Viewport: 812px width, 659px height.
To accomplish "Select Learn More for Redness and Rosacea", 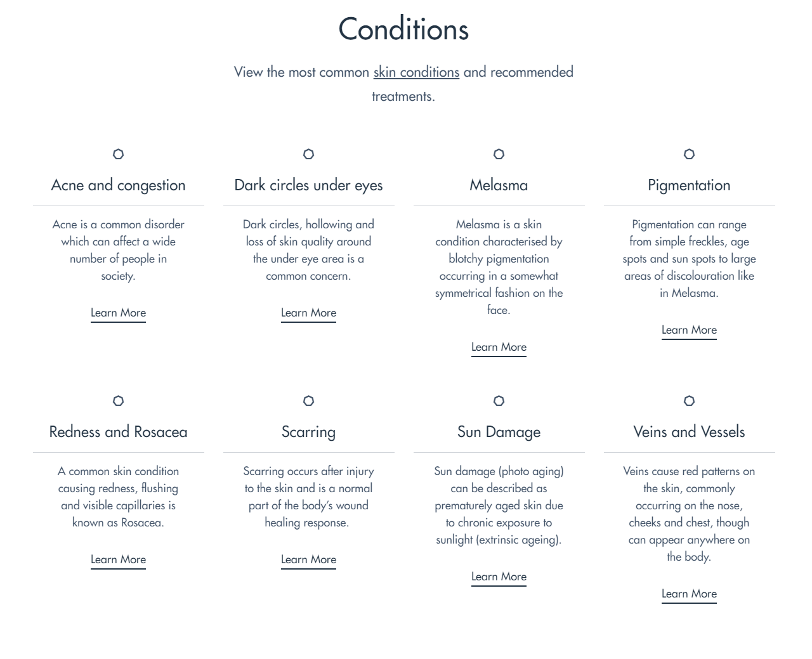I will click(118, 559).
